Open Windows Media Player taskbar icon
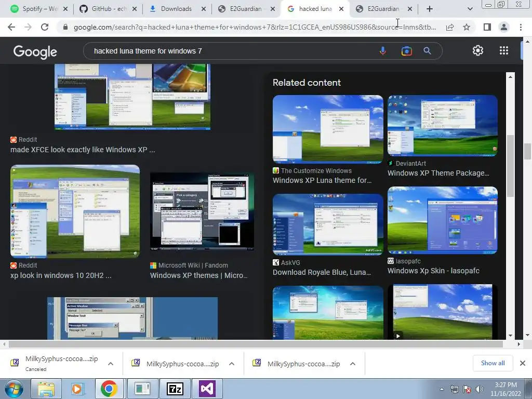This screenshot has width=532, height=399. [77, 389]
